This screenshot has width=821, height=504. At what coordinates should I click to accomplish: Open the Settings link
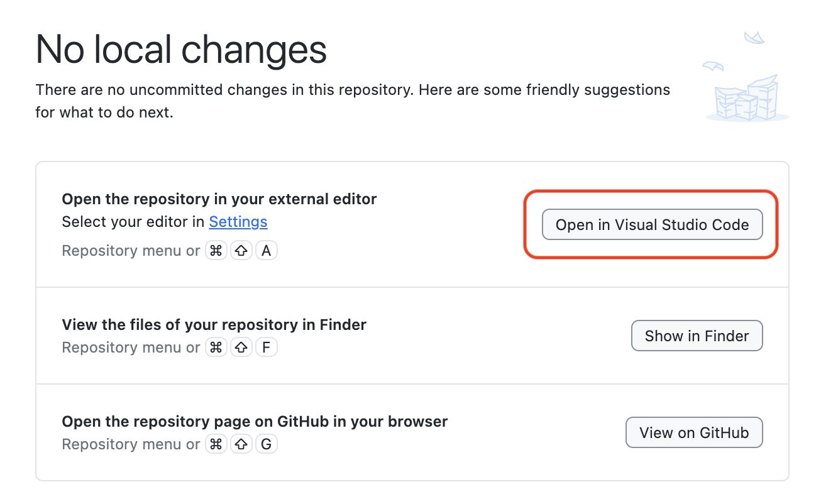(238, 221)
